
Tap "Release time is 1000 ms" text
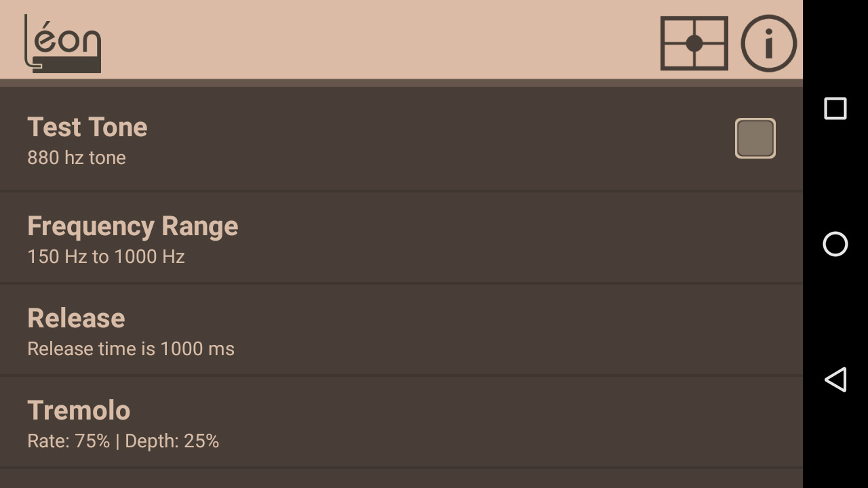point(131,349)
